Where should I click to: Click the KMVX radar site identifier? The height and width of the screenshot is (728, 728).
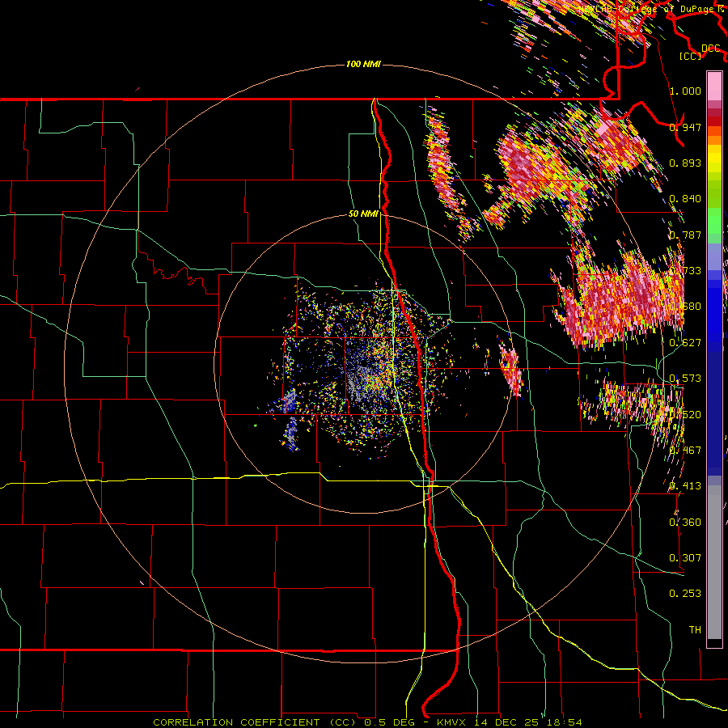[452, 722]
